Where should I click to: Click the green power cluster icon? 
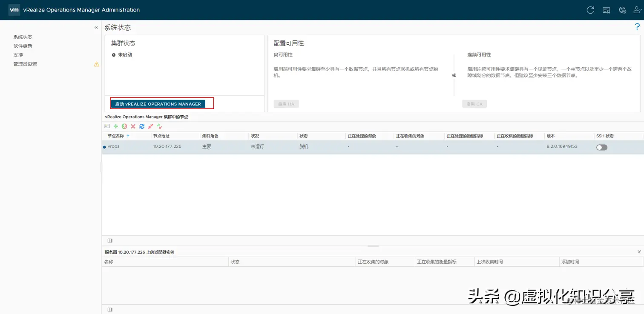(x=124, y=126)
